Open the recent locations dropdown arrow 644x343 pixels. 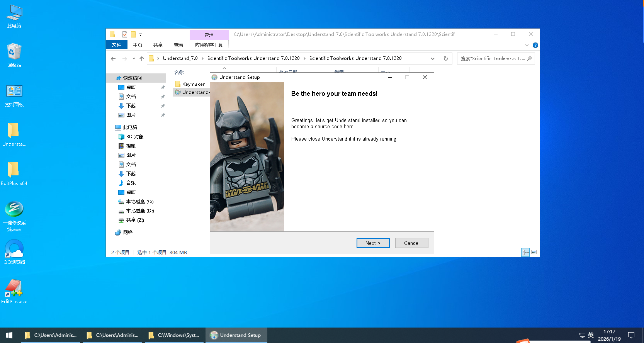[134, 59]
